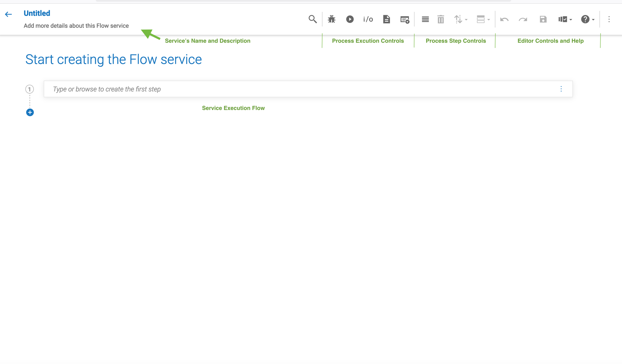Add a new step with plus button
The image size is (622, 364).
(x=30, y=113)
